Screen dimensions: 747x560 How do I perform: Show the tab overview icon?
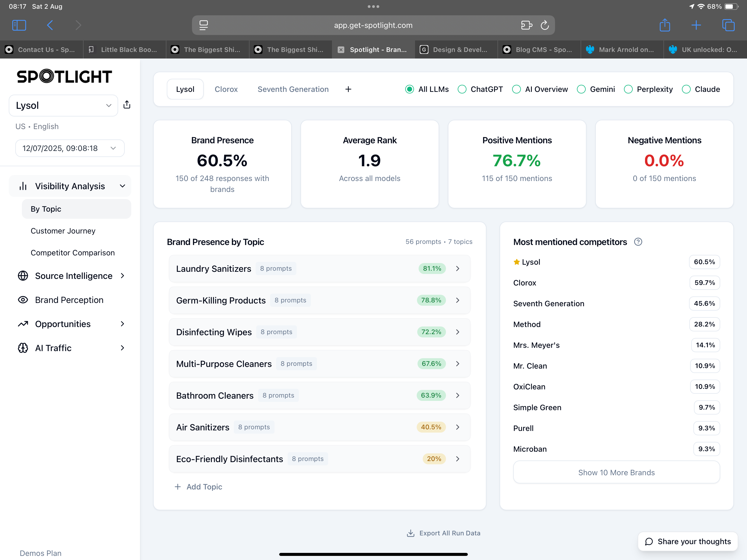pyautogui.click(x=728, y=25)
